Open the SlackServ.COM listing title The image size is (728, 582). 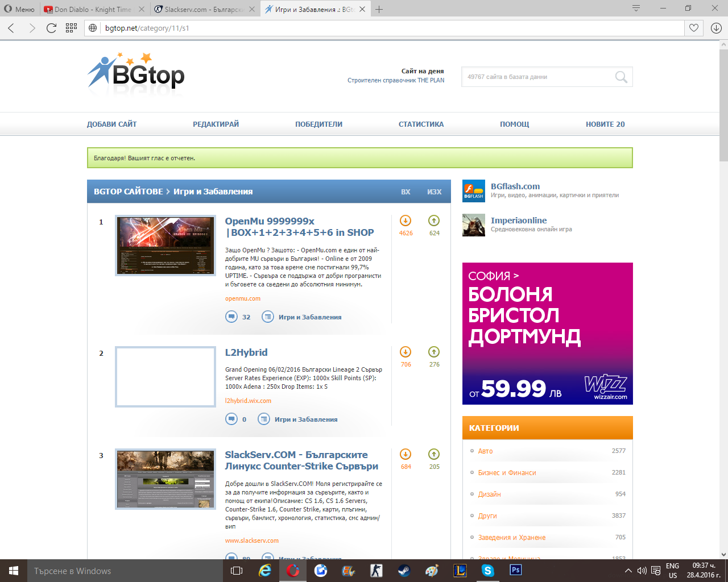301,460
